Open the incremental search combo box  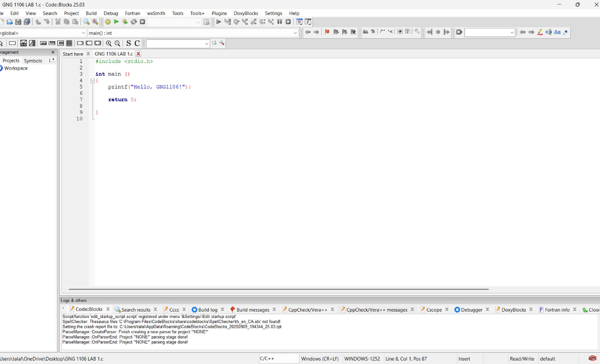[x=489, y=32]
